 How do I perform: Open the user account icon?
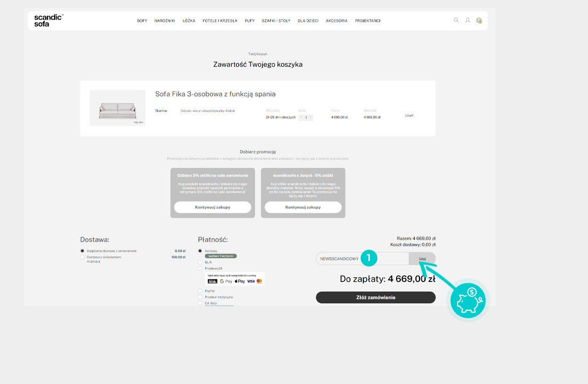point(468,20)
